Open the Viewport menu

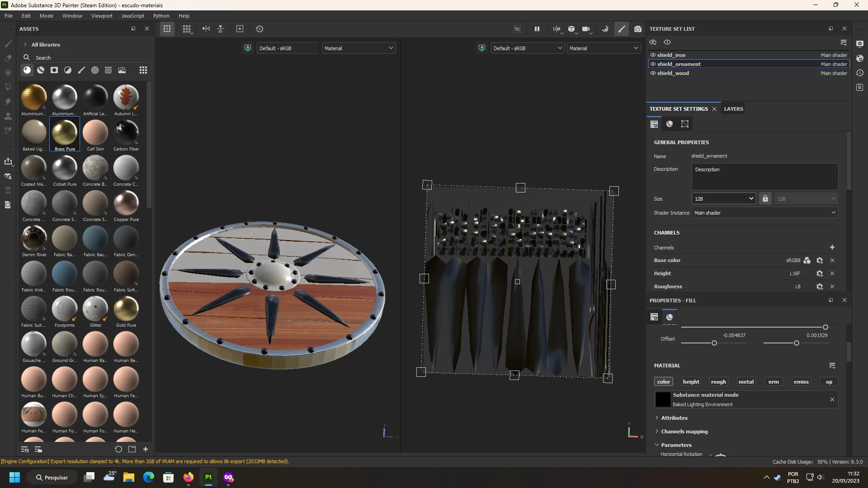pyautogui.click(x=102, y=16)
